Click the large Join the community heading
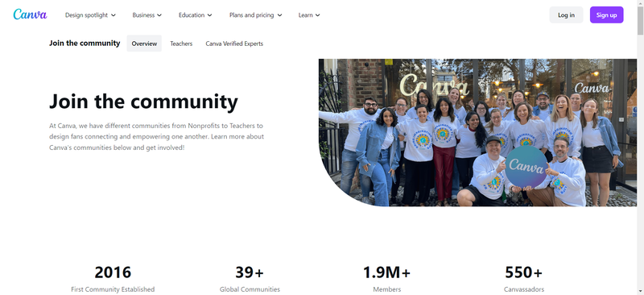 tap(143, 102)
